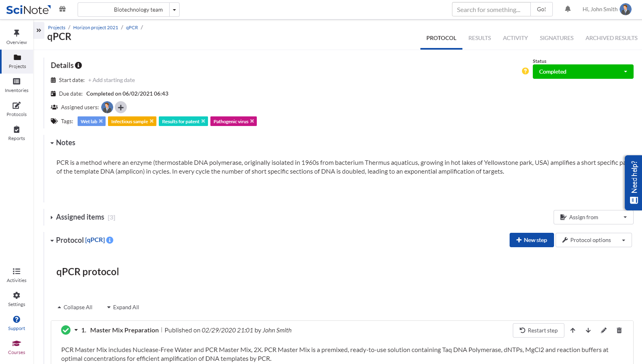The height and width of the screenshot is (364, 642).
Task: Click the info icon beside Details heading
Action: click(x=78, y=65)
